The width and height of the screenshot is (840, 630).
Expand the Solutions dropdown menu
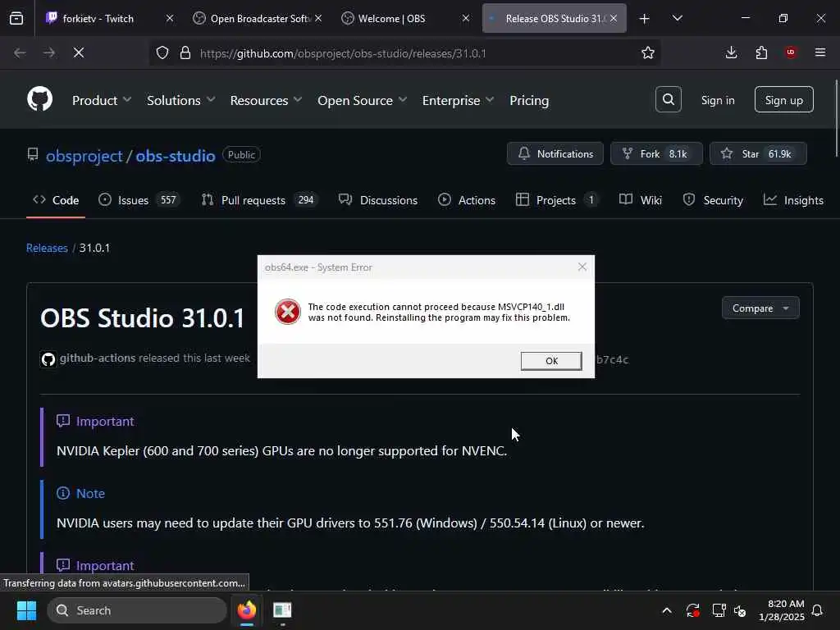[x=180, y=100]
